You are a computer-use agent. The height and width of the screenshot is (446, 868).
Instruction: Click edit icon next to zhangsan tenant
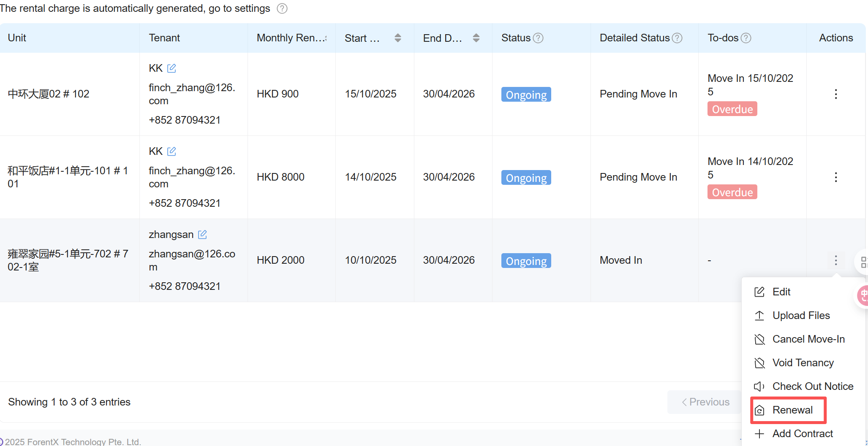(202, 235)
